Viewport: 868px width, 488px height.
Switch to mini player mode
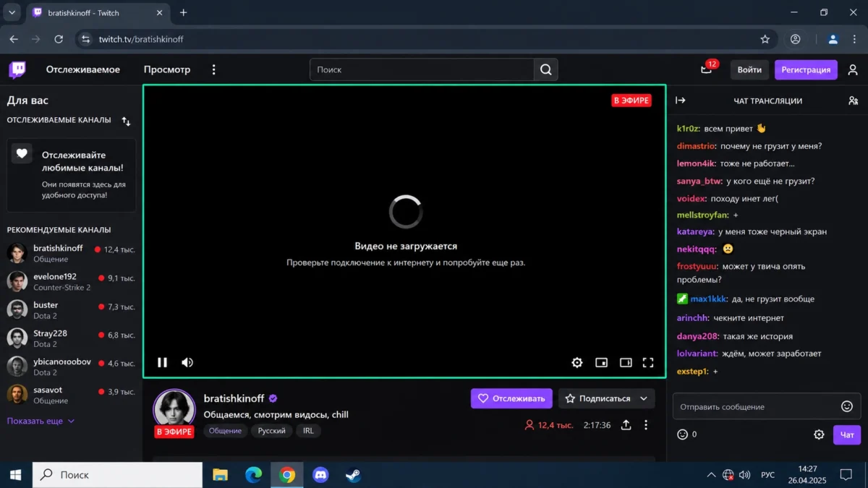click(x=601, y=362)
